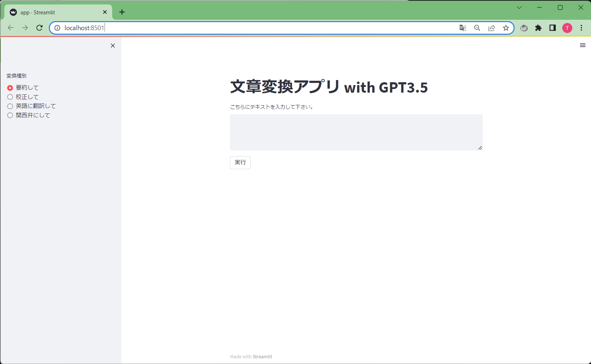Open Google Translate page icon
The width and height of the screenshot is (591, 364).
coord(463,28)
